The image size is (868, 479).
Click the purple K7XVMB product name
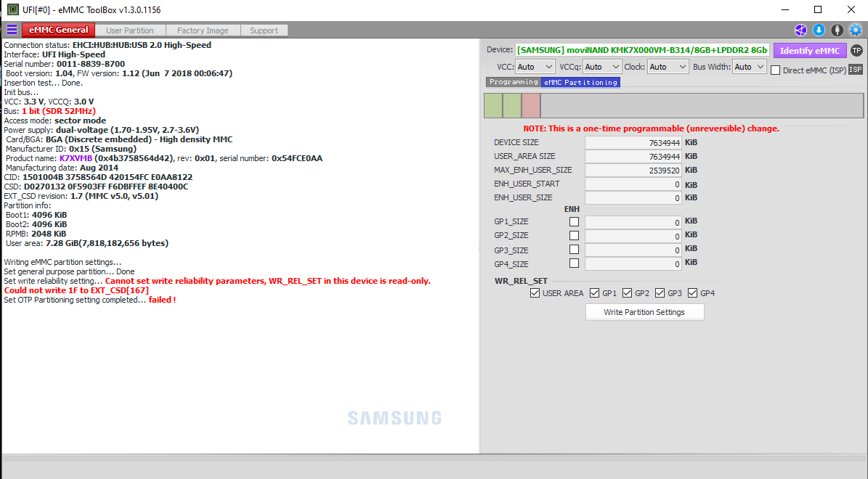(x=76, y=158)
